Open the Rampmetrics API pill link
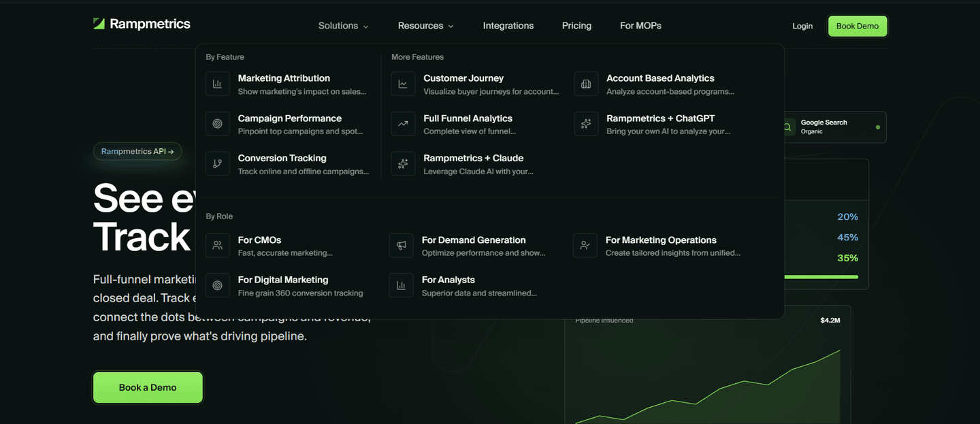 click(x=137, y=151)
